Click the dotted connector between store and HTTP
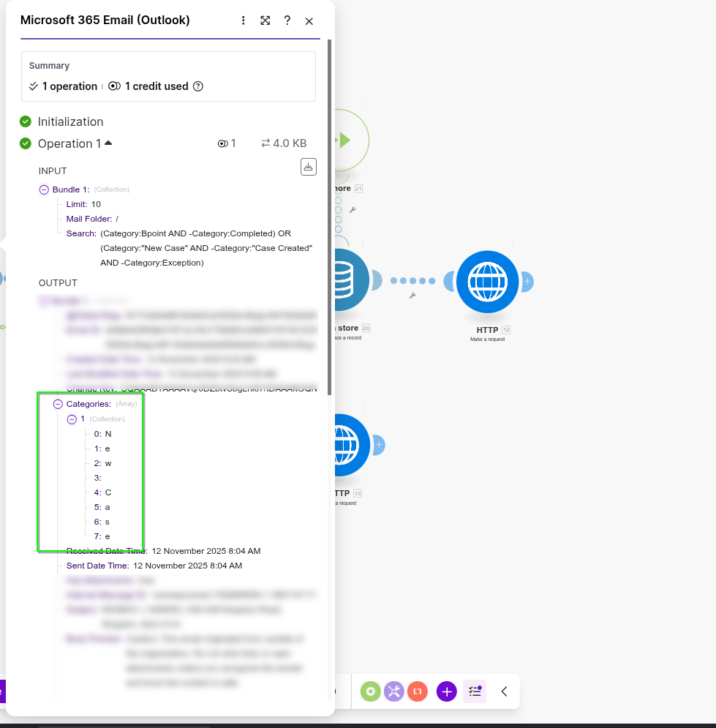Image resolution: width=716 pixels, height=728 pixels. tap(413, 281)
